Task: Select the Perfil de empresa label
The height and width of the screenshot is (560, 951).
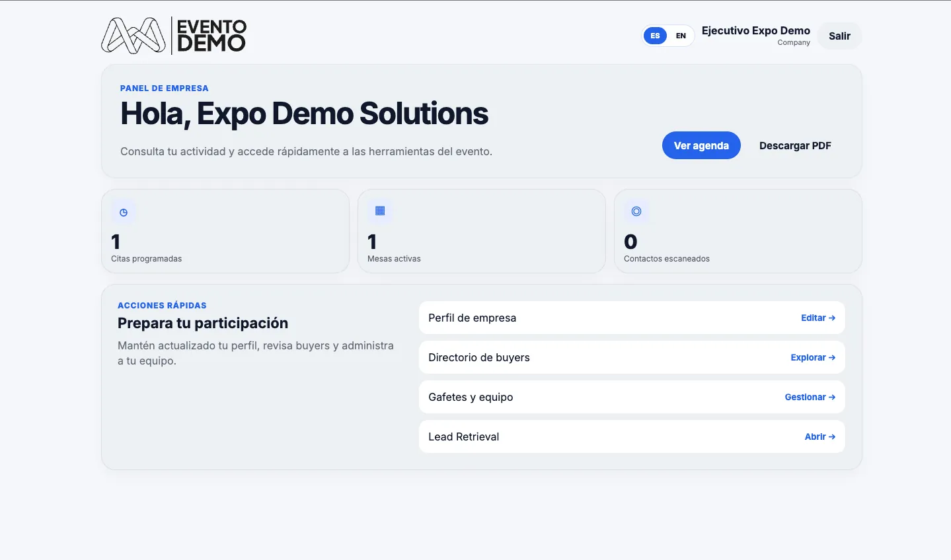Action: click(472, 318)
